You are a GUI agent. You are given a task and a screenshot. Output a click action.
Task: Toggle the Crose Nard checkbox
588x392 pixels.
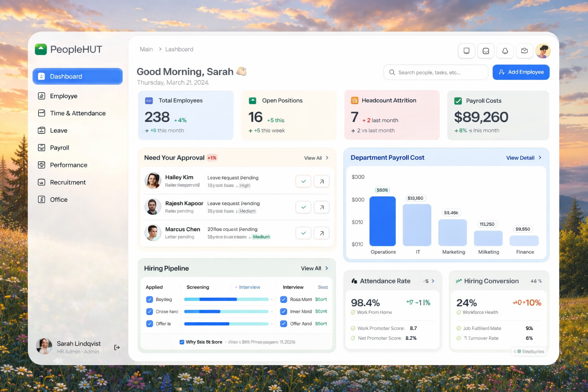[150, 312]
